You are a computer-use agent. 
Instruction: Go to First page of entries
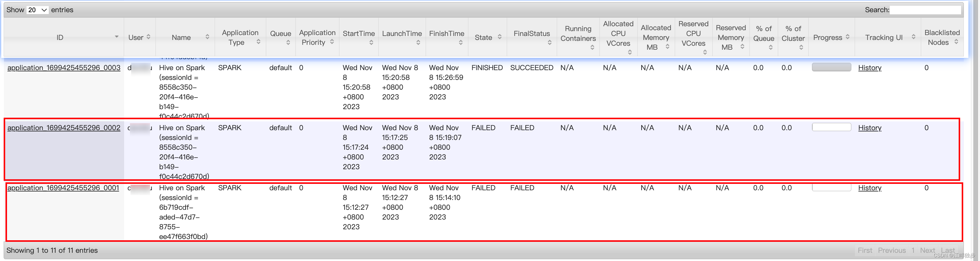coord(864,250)
